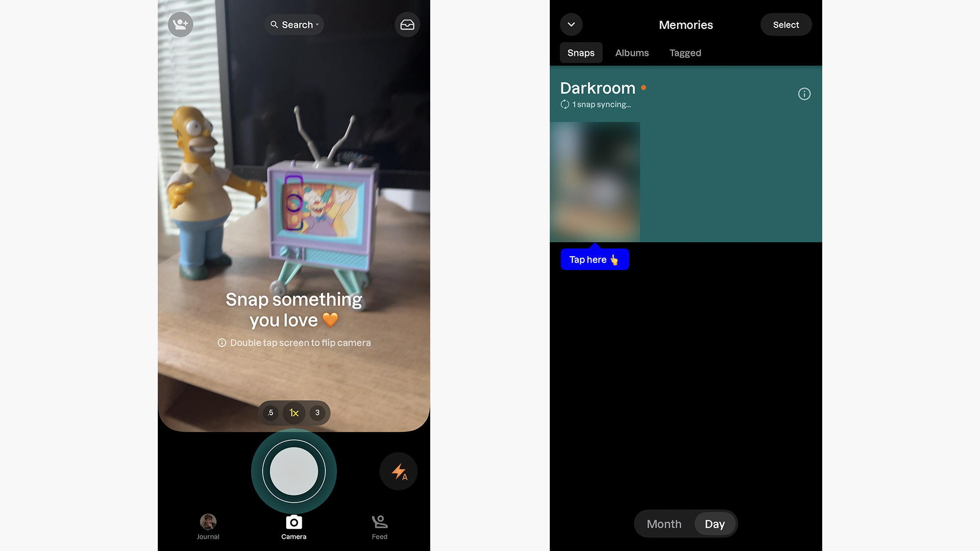The width and height of the screenshot is (980, 551).
Task: Select Tagged memories filter
Action: click(685, 52)
